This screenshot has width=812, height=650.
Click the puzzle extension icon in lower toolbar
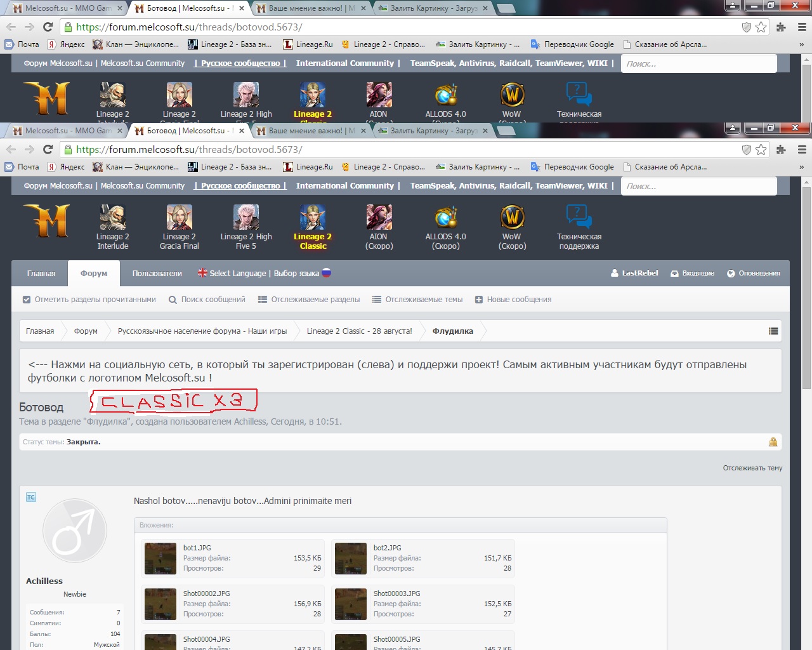782,150
